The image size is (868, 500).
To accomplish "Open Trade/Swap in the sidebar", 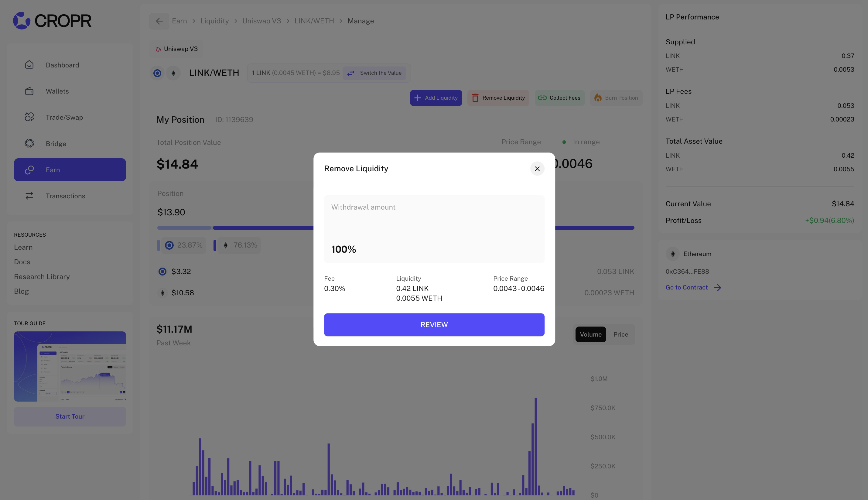I will pyautogui.click(x=70, y=117).
